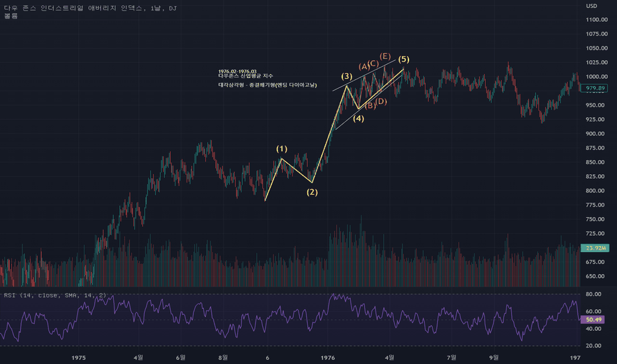This screenshot has height=364, width=617.
Task: Select the wave (3) label
Action: (346, 76)
